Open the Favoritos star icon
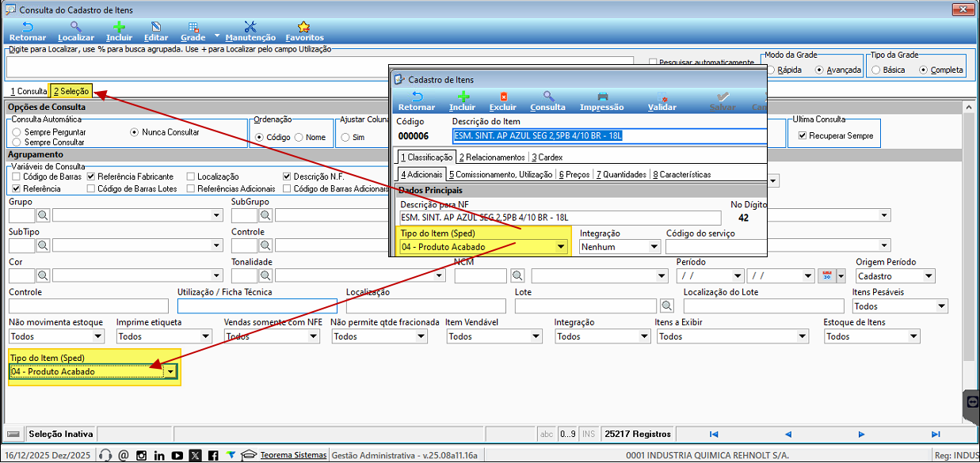Viewport: 980px width, 463px height. pyautogui.click(x=304, y=28)
